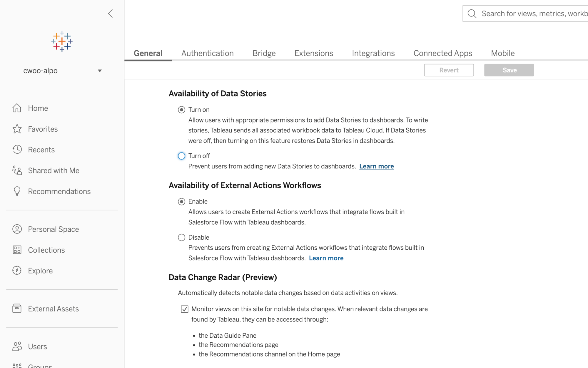Screen dimensions: 588x368
Task: Select Disable for External Actions Workflows
Action: click(x=182, y=237)
